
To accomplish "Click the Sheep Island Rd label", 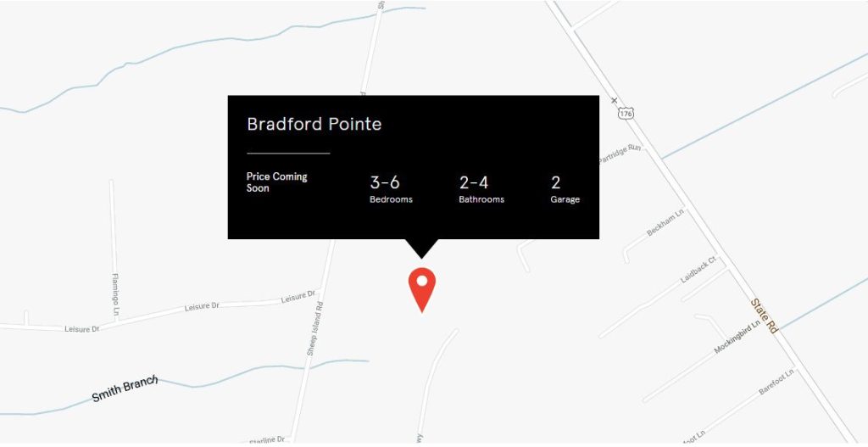I will (x=314, y=328).
